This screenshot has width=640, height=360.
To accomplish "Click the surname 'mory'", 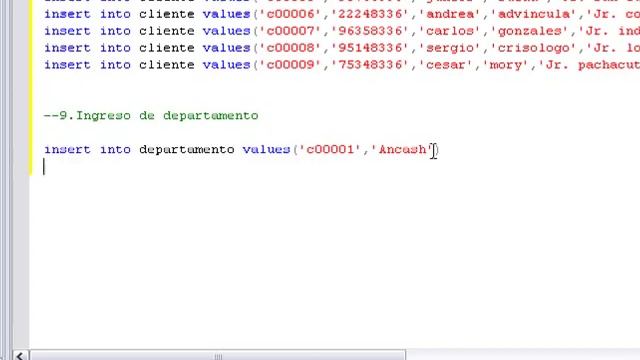I will tap(506, 65).
